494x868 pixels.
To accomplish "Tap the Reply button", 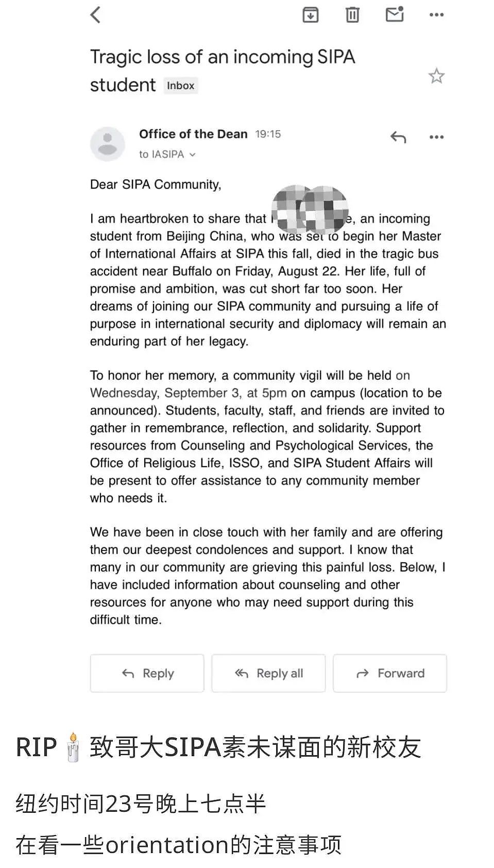I will [147, 673].
